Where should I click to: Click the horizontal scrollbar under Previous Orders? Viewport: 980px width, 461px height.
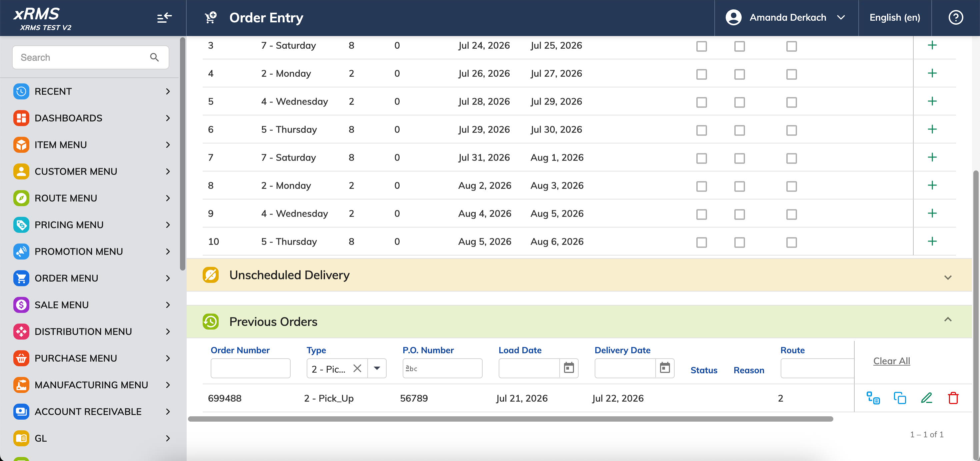pos(511,419)
